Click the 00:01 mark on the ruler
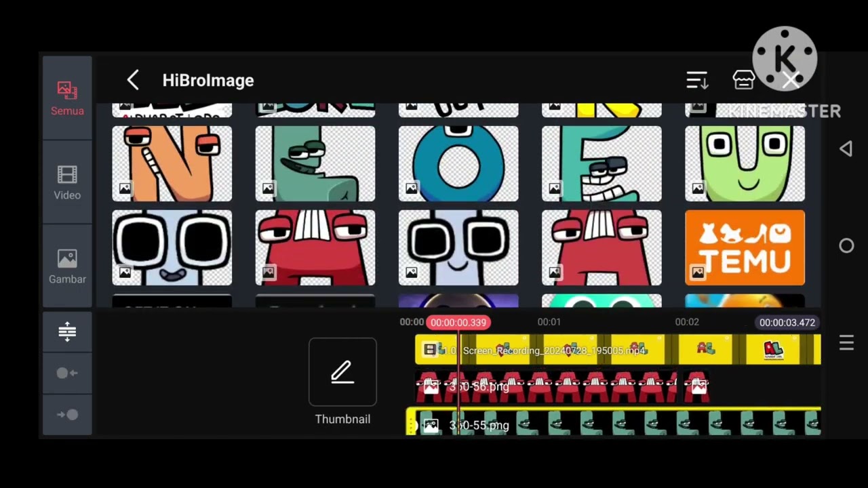Image resolution: width=868 pixels, height=488 pixels. pos(549,322)
